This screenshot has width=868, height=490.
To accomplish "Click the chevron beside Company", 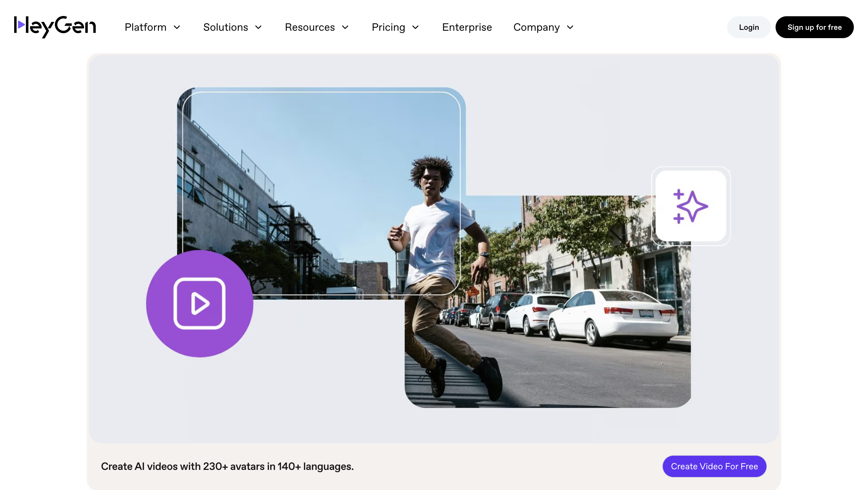I will coord(570,28).
